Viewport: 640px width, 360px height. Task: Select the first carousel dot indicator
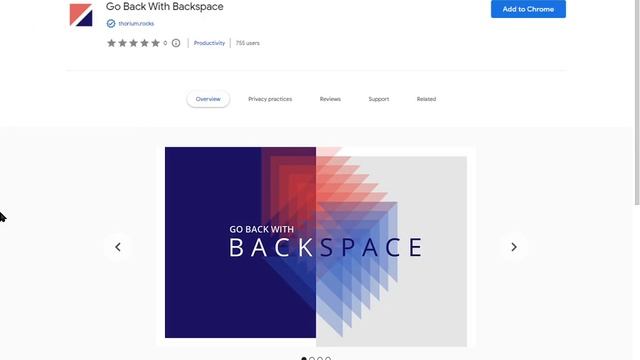point(304,359)
